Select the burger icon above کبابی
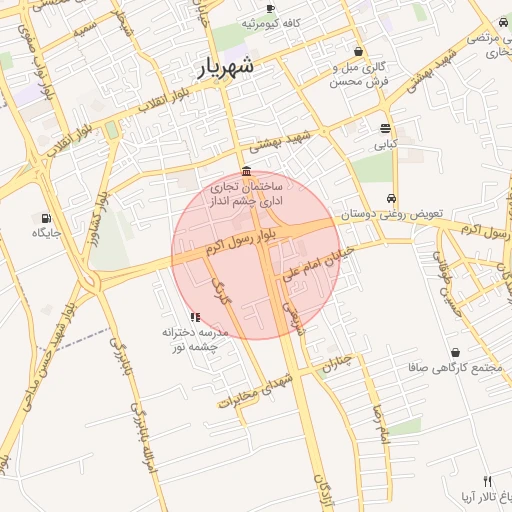The width and height of the screenshot is (512, 512). point(385,128)
